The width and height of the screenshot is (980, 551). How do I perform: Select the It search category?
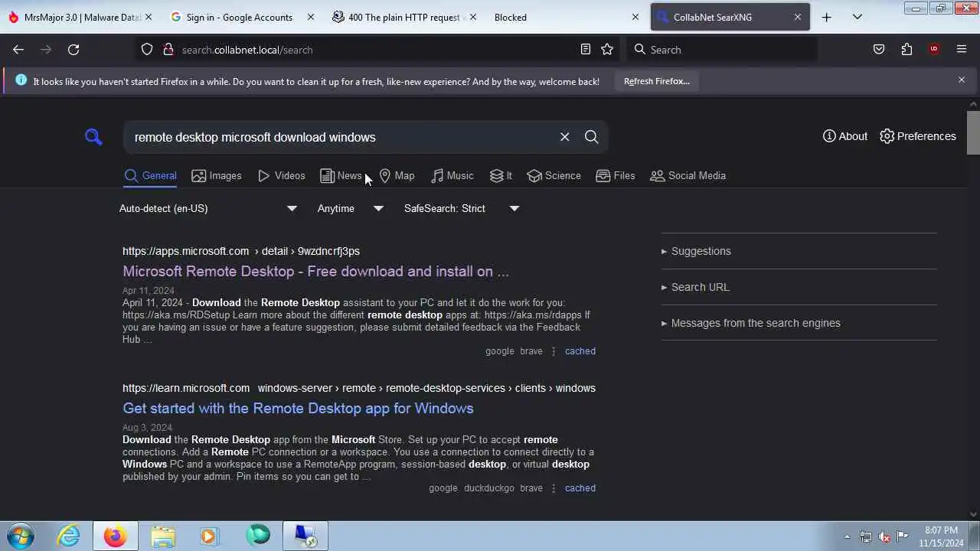tap(501, 176)
